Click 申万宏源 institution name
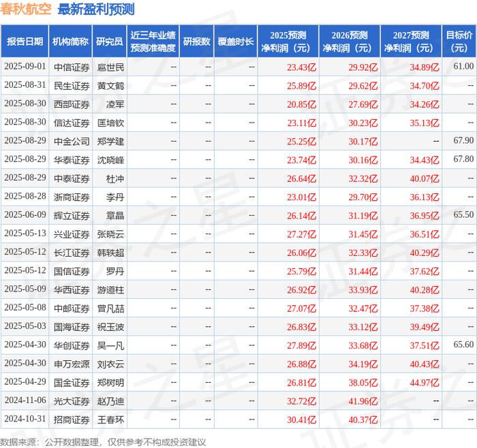The height and width of the screenshot is (448, 477). click(72, 364)
